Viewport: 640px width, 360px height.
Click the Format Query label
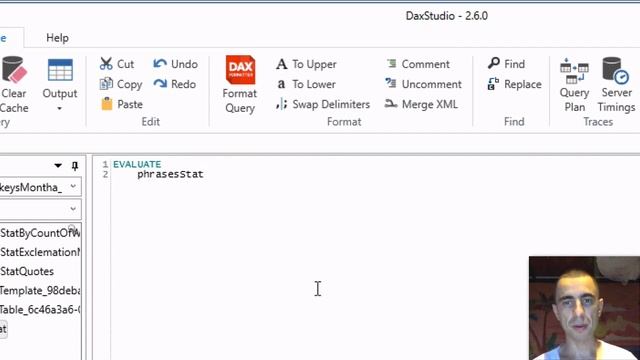coord(240,101)
